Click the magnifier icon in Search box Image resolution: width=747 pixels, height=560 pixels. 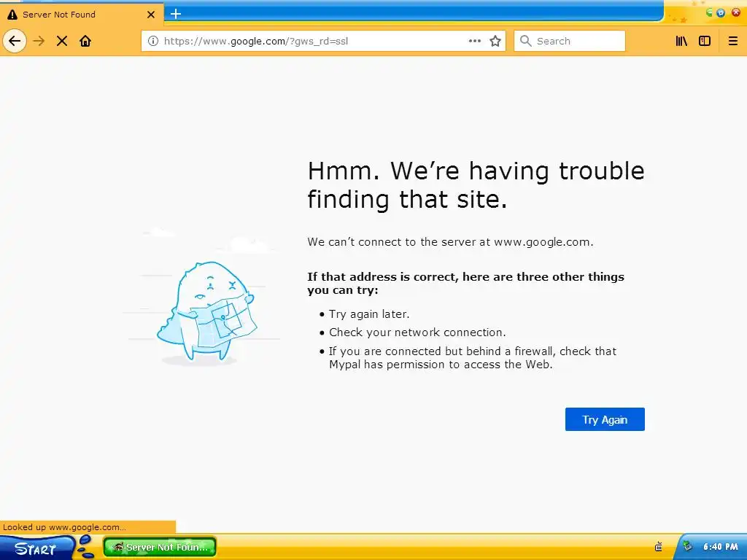pyautogui.click(x=525, y=41)
